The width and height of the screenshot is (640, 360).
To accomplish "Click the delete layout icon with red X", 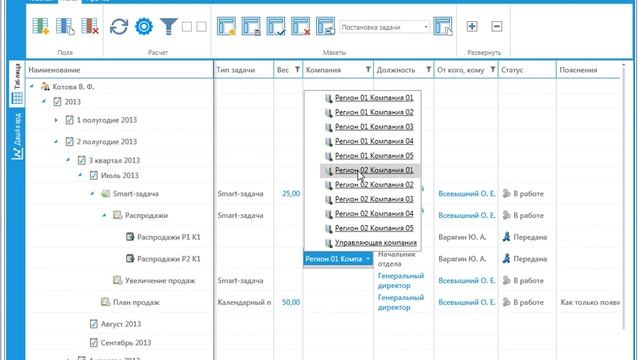I will 300,27.
